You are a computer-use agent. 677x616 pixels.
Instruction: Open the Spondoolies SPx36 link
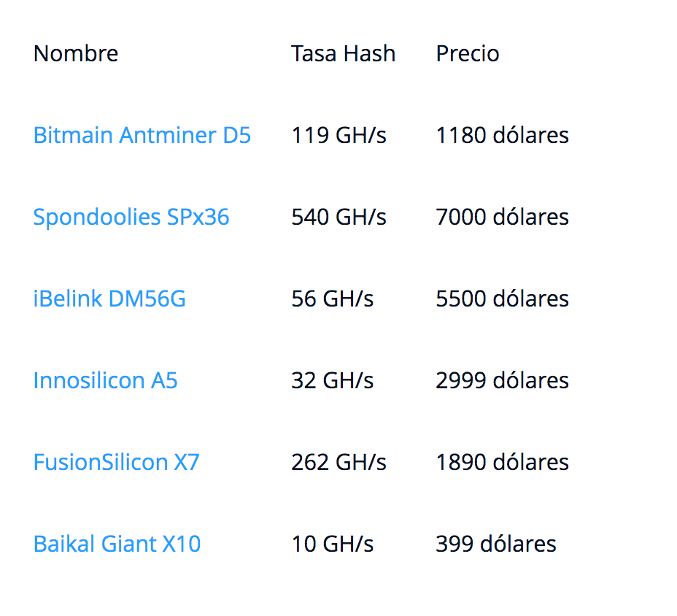point(131,217)
